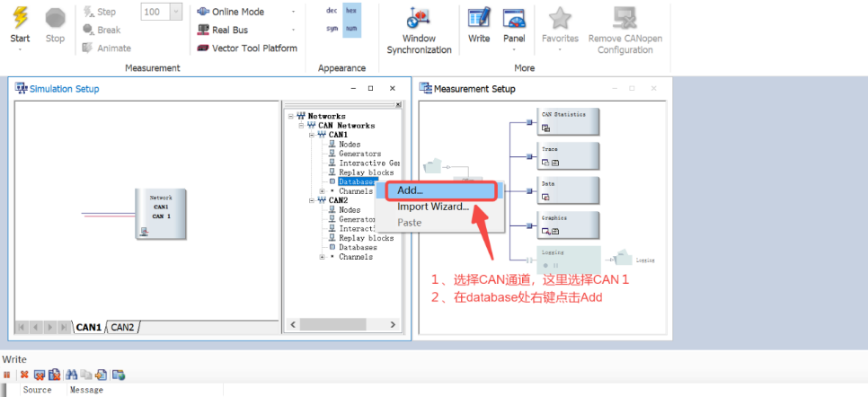The height and width of the screenshot is (397, 868).
Task: Open the Data block in Measurement Setup
Action: pos(569,190)
